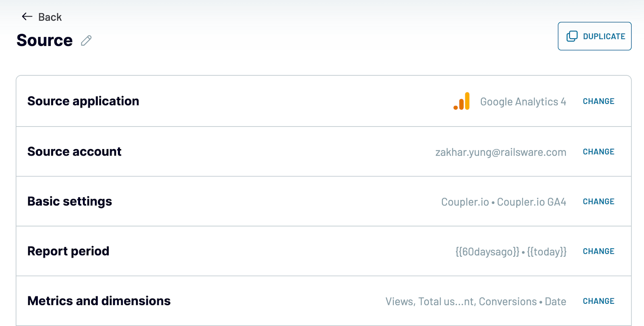Expand the Source account section
The height and width of the screenshot is (326, 644).
(324, 152)
